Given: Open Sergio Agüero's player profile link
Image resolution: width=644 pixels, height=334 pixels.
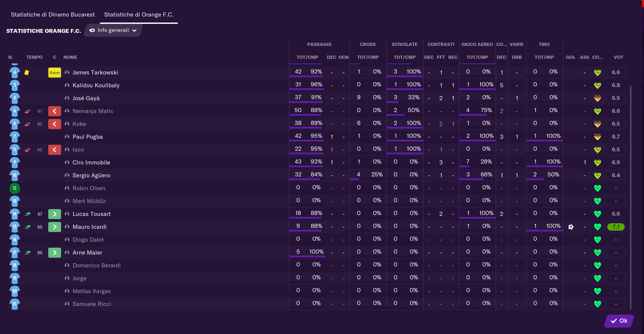Looking at the screenshot, I should (x=91, y=175).
